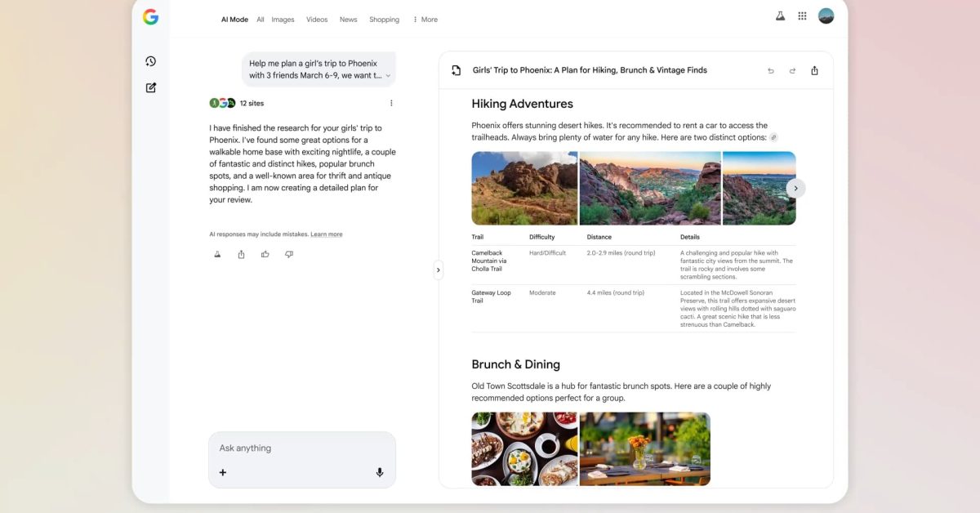The width and height of the screenshot is (980, 513).
Task: Open the search history sidebar icon
Action: click(x=150, y=60)
